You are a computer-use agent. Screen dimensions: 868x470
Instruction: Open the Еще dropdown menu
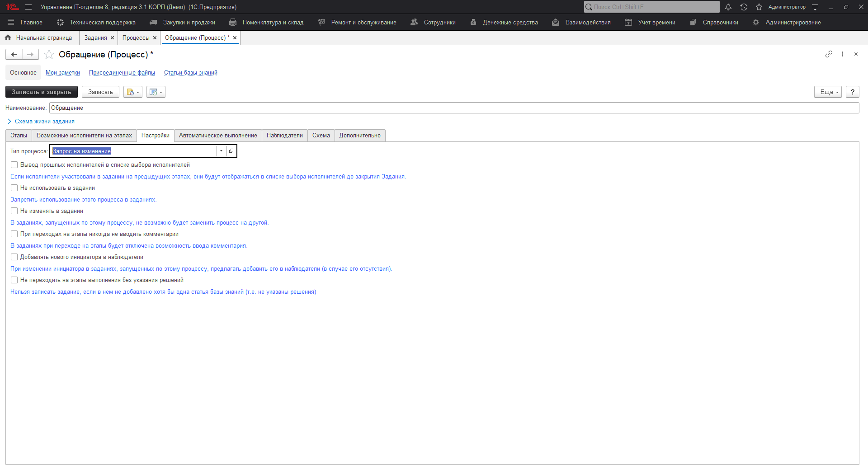coord(827,92)
